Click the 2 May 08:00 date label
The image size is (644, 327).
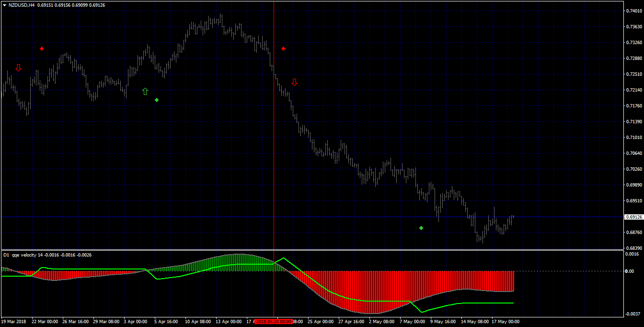pyautogui.click(x=381, y=321)
